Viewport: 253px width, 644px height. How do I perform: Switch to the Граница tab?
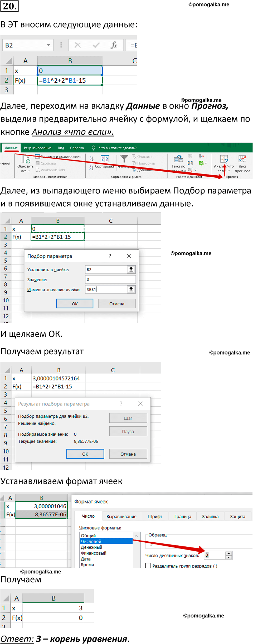183,516
